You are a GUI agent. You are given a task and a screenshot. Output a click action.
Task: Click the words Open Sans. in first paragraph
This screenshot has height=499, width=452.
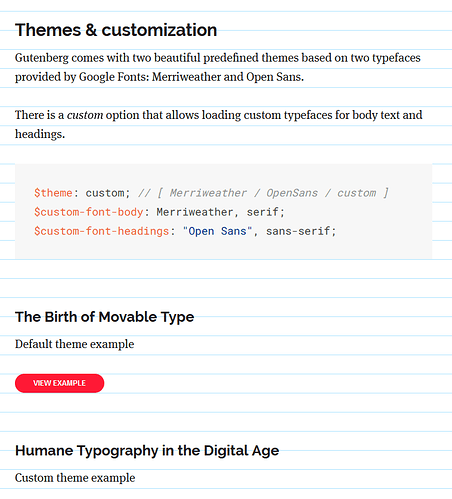pos(275,77)
